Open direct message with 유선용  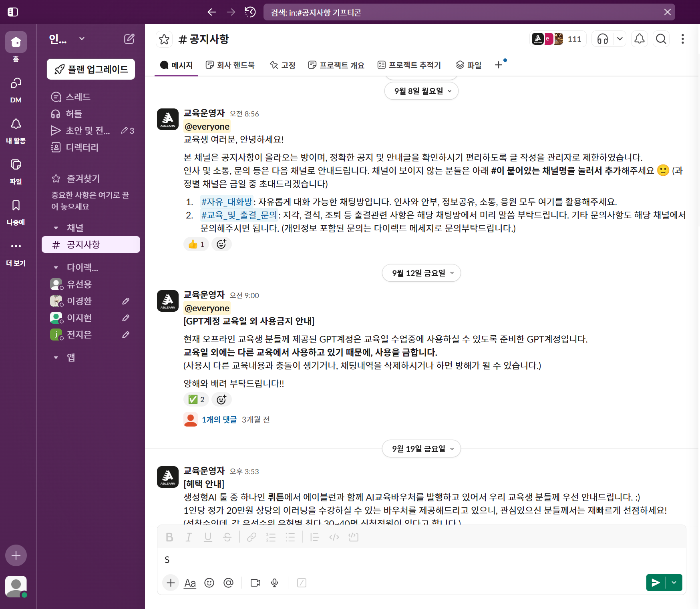(91, 284)
